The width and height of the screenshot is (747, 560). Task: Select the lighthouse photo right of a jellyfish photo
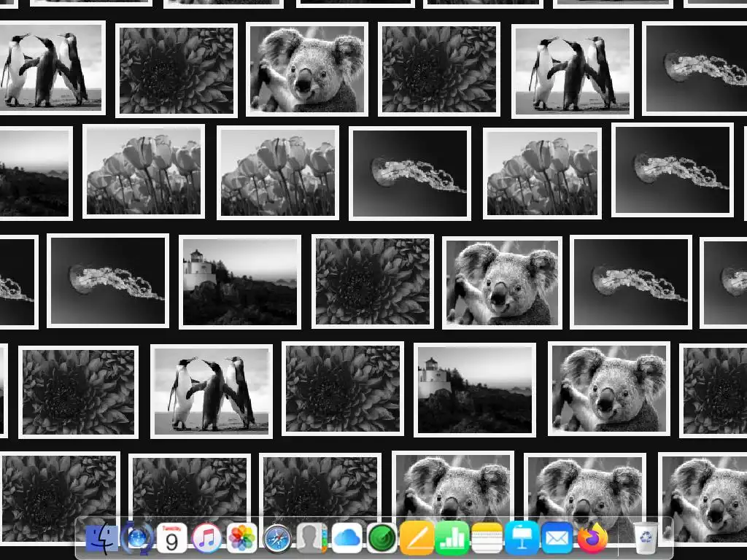[x=240, y=282]
